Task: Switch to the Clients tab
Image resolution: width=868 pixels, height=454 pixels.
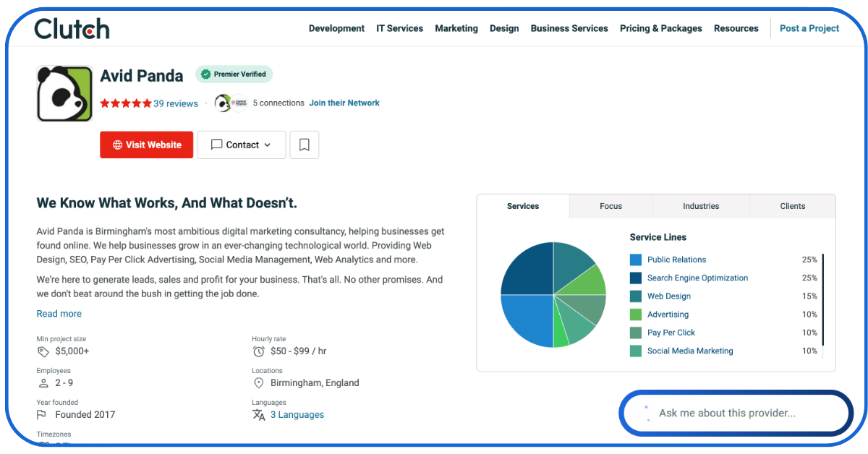Action: [793, 206]
